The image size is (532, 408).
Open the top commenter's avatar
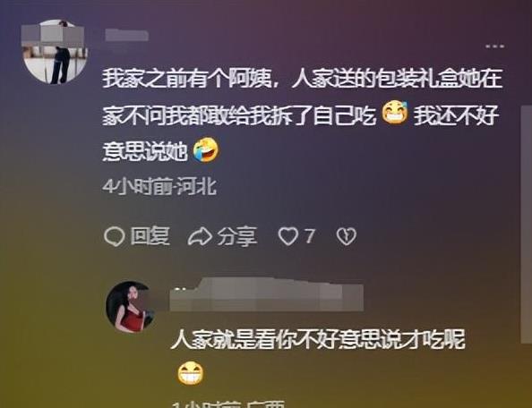tap(55, 52)
